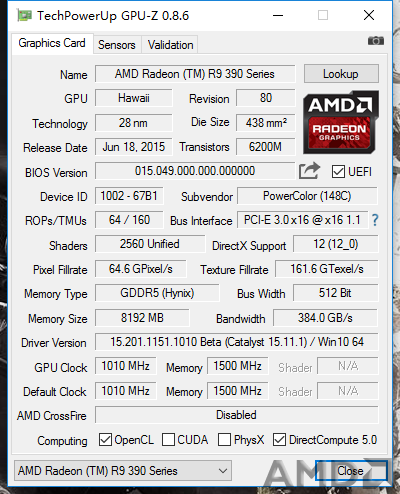Select the Graphics Card tab
The width and height of the screenshot is (400, 494).
[52, 43]
